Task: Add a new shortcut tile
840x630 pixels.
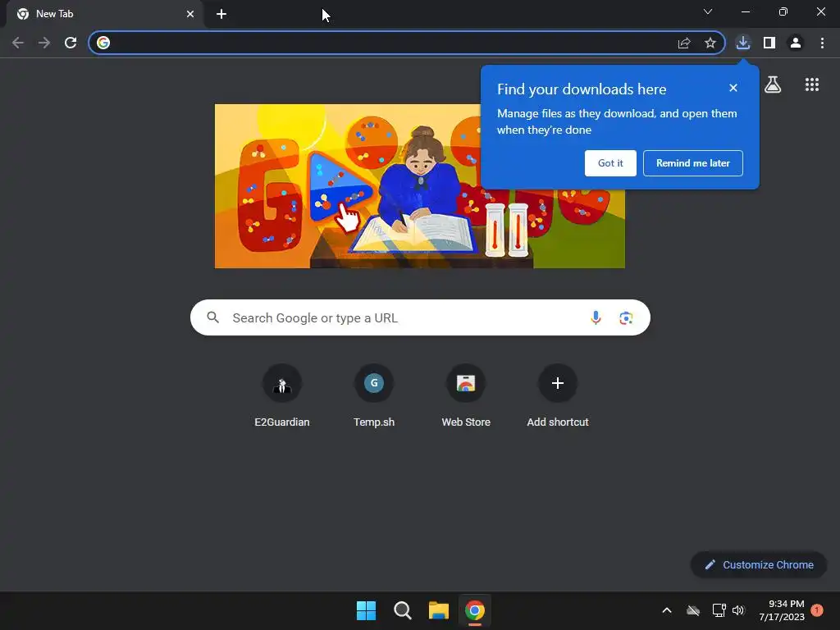Action: [x=558, y=396]
